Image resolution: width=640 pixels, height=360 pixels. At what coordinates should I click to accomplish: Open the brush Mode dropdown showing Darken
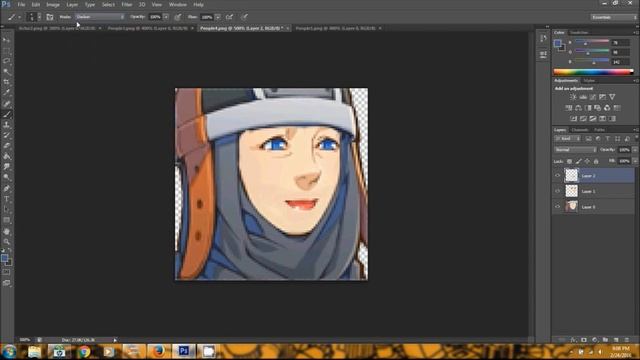tap(100, 17)
